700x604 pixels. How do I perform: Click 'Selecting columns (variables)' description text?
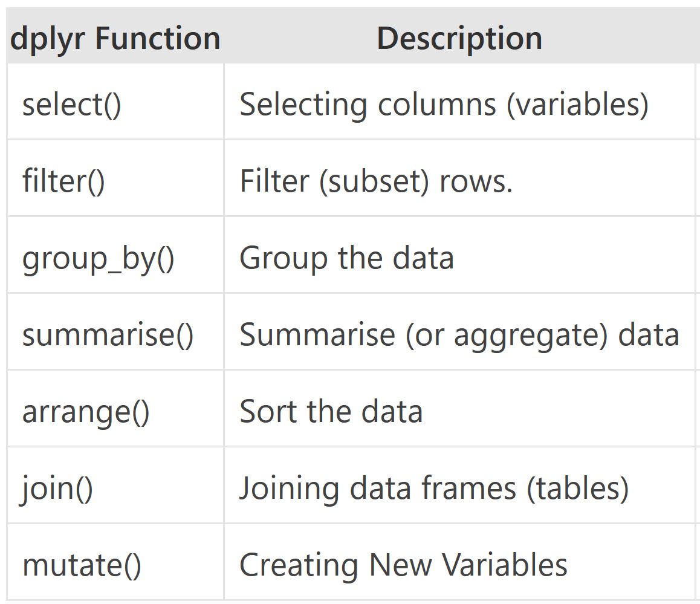click(444, 105)
